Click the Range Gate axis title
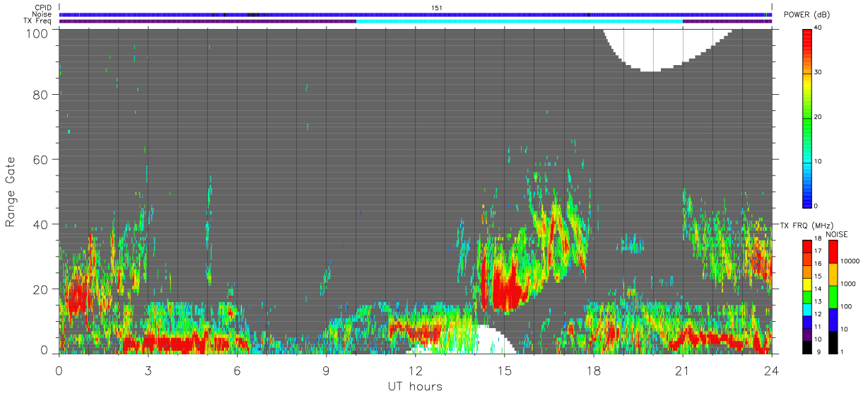 (x=11, y=192)
